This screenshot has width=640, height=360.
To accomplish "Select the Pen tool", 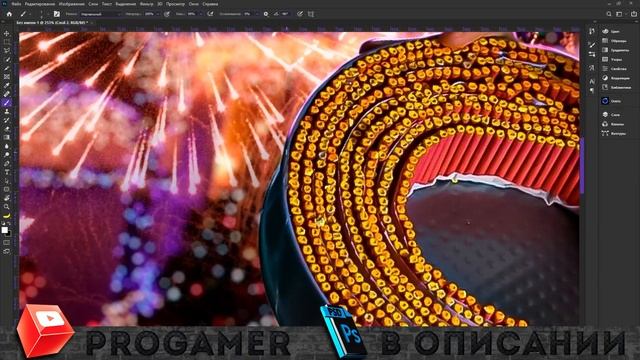I will (7, 163).
